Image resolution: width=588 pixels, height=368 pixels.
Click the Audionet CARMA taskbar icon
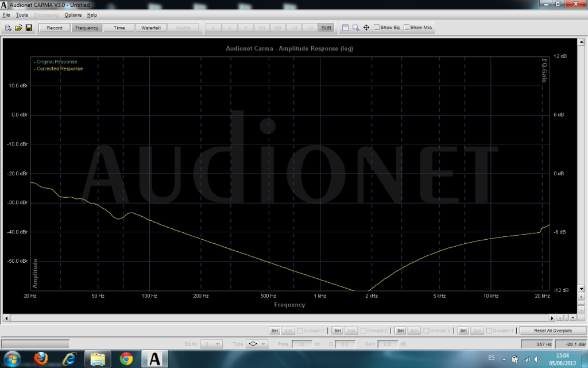pyautogui.click(x=154, y=359)
